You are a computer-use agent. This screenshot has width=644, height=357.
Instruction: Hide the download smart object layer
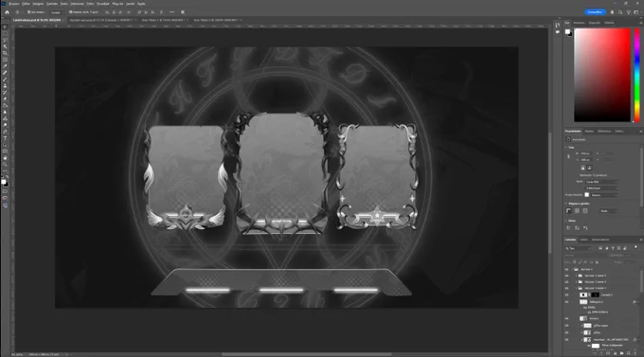coord(566,340)
